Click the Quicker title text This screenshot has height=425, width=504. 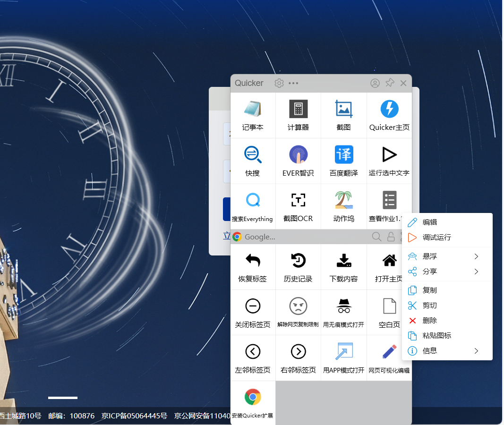click(249, 83)
